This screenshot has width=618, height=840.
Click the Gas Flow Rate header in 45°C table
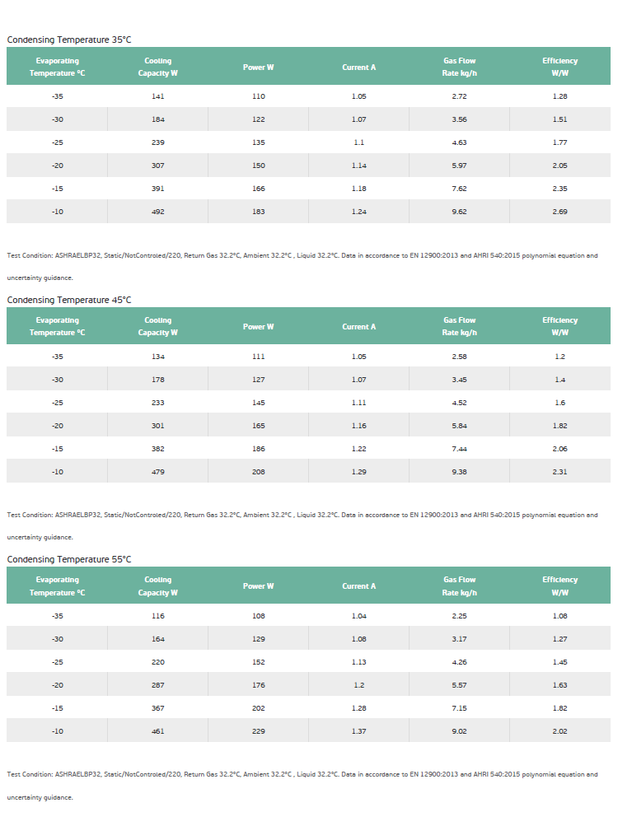[459, 326]
